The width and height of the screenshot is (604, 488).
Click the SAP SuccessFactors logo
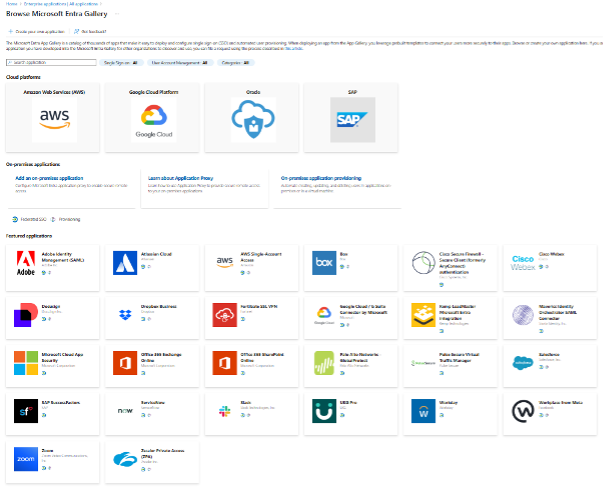(x=26, y=411)
